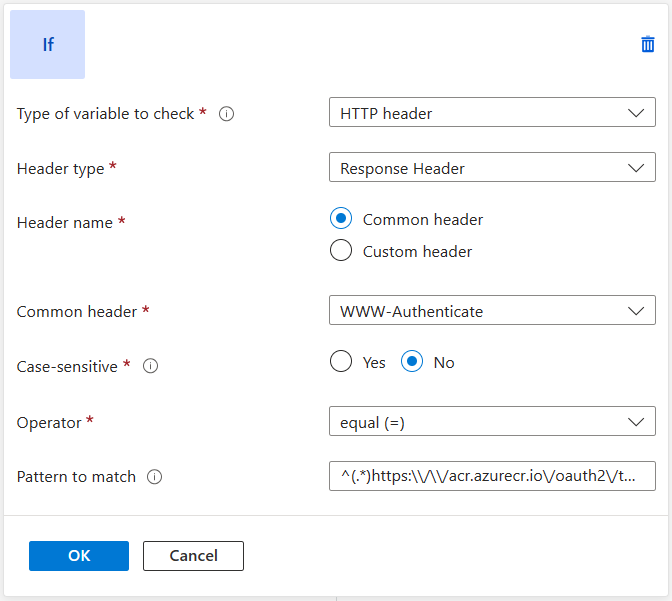
Task: Confirm the condition with OK
Action: pos(79,556)
